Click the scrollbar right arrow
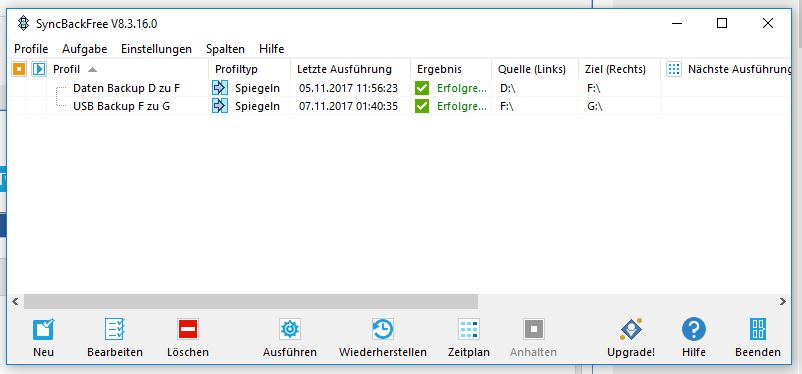The height and width of the screenshot is (374, 802). [783, 301]
